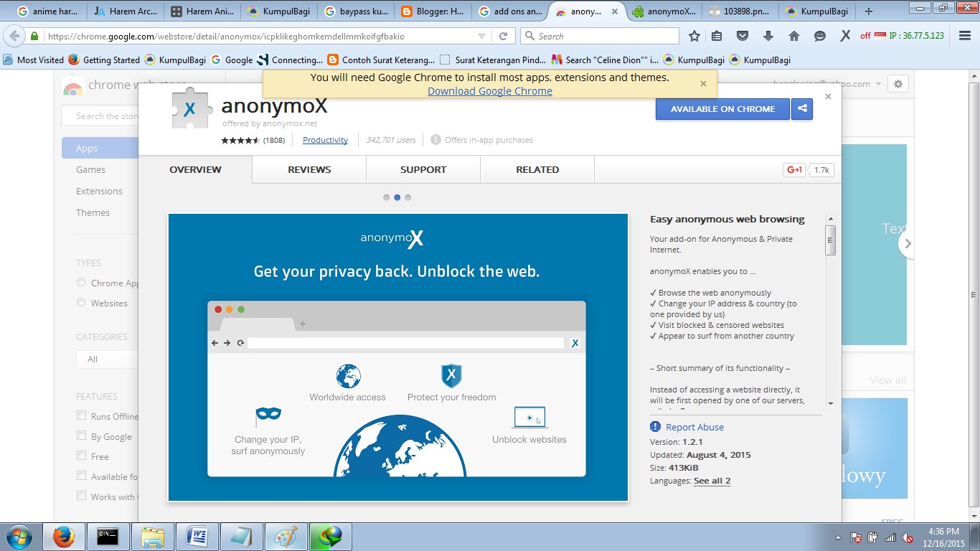Open the Related tab
980x551 pixels.
click(x=537, y=170)
